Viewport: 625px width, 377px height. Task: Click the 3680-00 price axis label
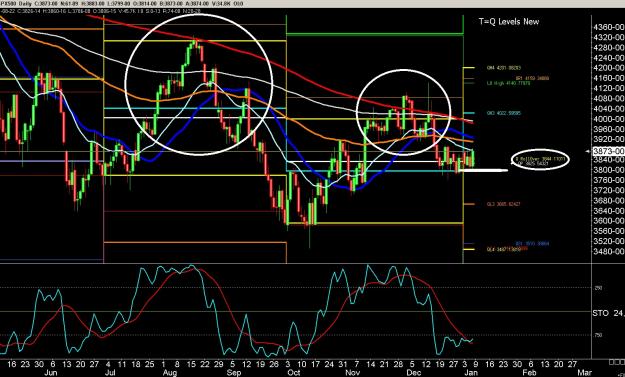click(x=608, y=200)
